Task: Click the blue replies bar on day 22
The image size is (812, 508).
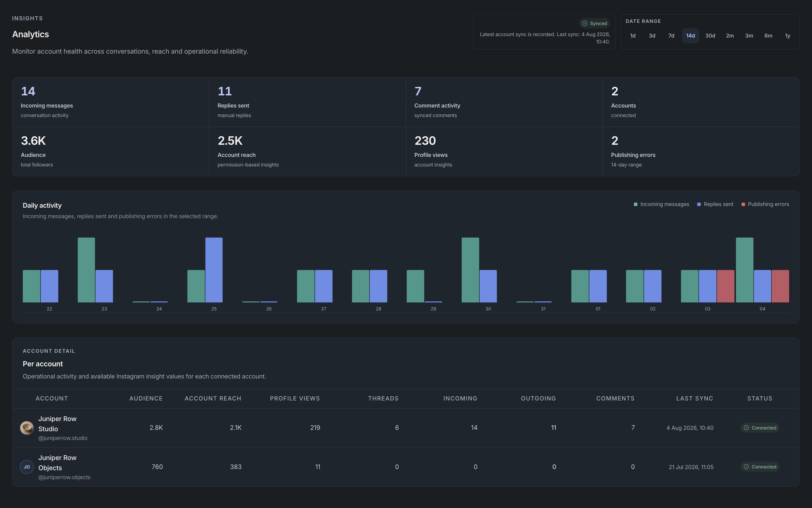Action: coord(49,286)
